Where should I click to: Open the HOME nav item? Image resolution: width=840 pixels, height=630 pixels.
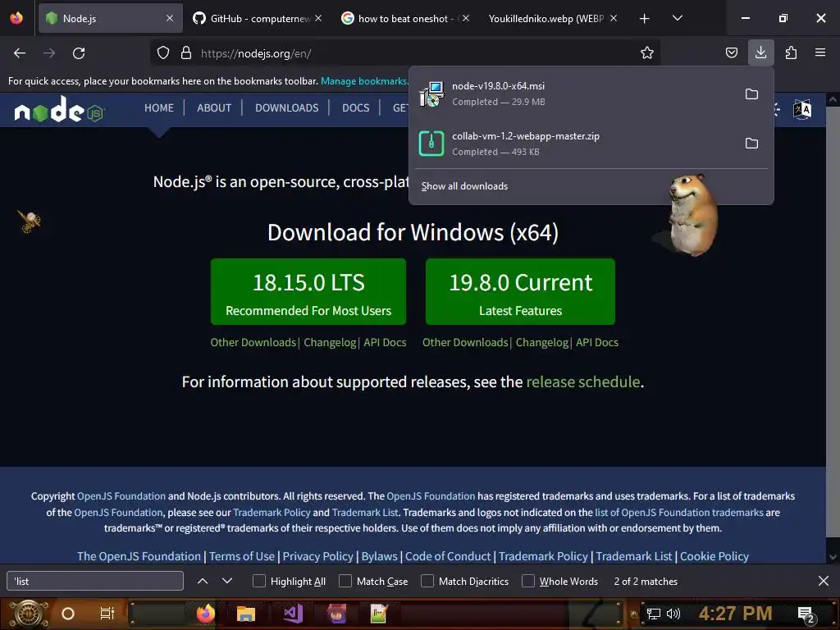[159, 107]
